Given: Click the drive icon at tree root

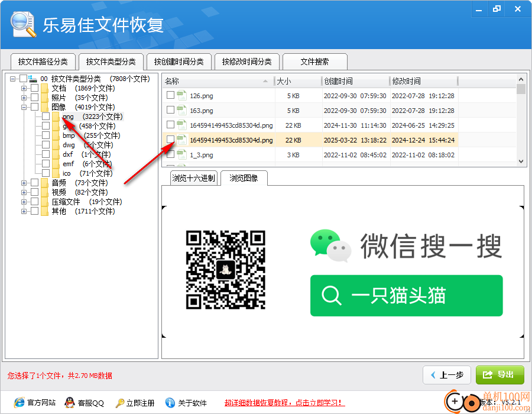Looking at the screenshot, I should point(33,79).
